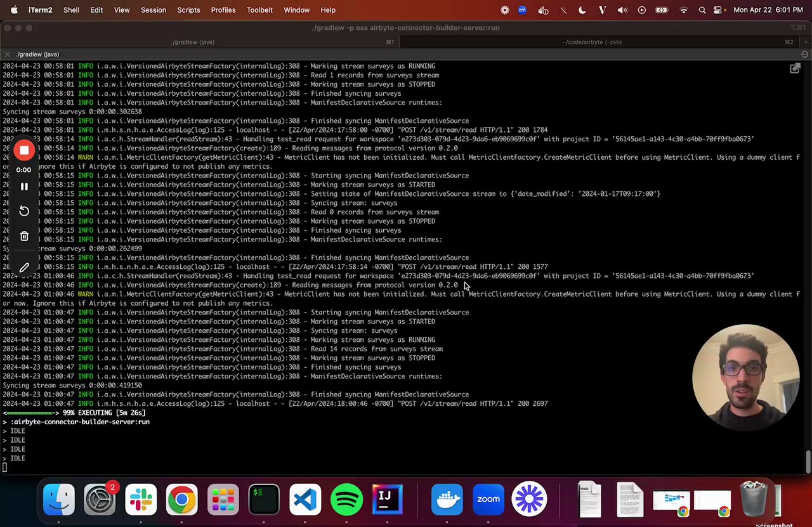Click the date and time Mon Apr 22
Screen dimensions: 812x527
(x=768, y=10)
